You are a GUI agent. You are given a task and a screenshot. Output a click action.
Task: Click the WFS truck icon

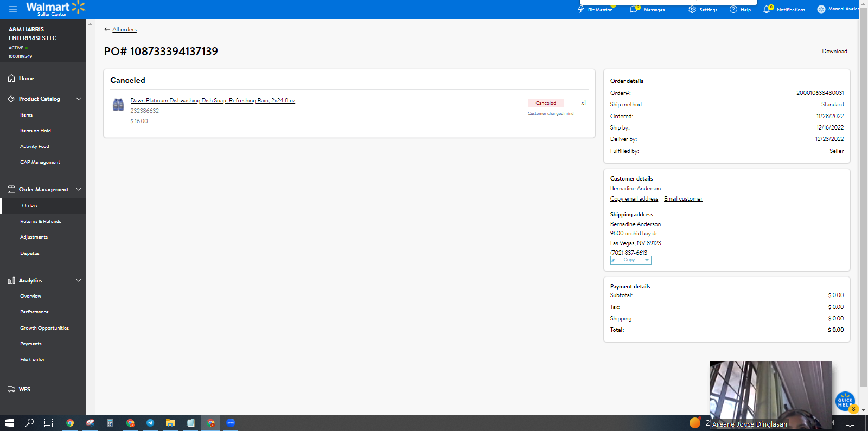(11, 389)
